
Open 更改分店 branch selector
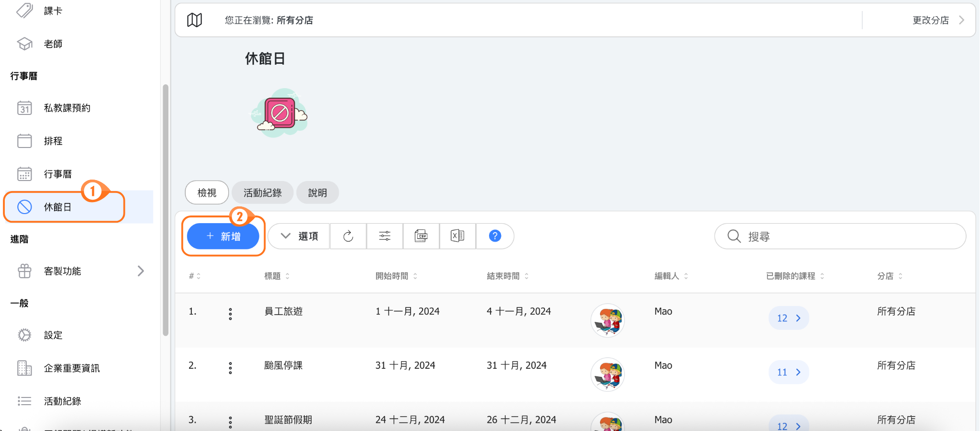[937, 20]
